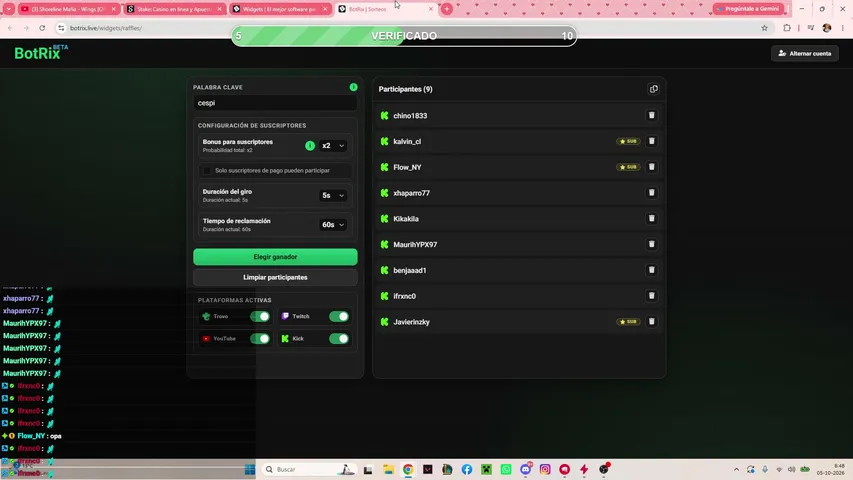This screenshot has height=480, width=853.
Task: Click the VERIFICADO progress bar
Action: pos(404,36)
